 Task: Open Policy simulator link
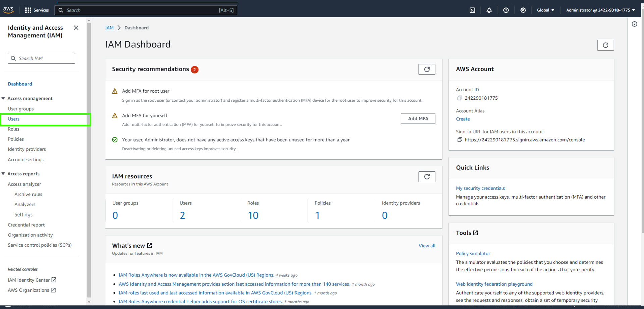pyautogui.click(x=473, y=254)
